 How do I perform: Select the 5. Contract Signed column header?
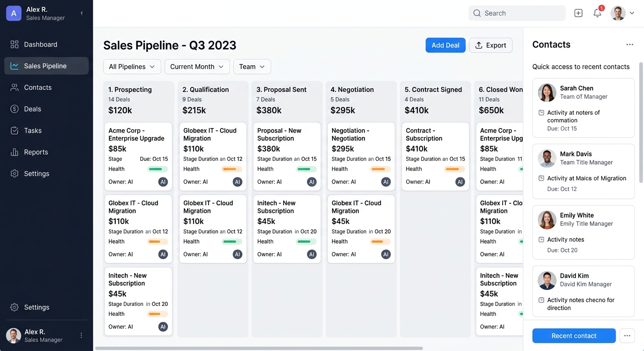pyautogui.click(x=433, y=90)
